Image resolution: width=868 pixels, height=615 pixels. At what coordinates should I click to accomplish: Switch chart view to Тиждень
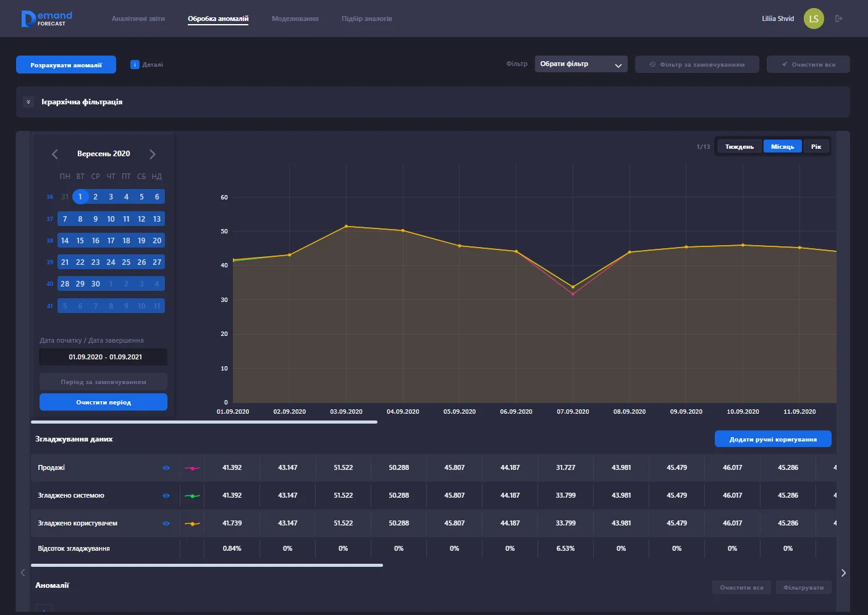(x=739, y=146)
